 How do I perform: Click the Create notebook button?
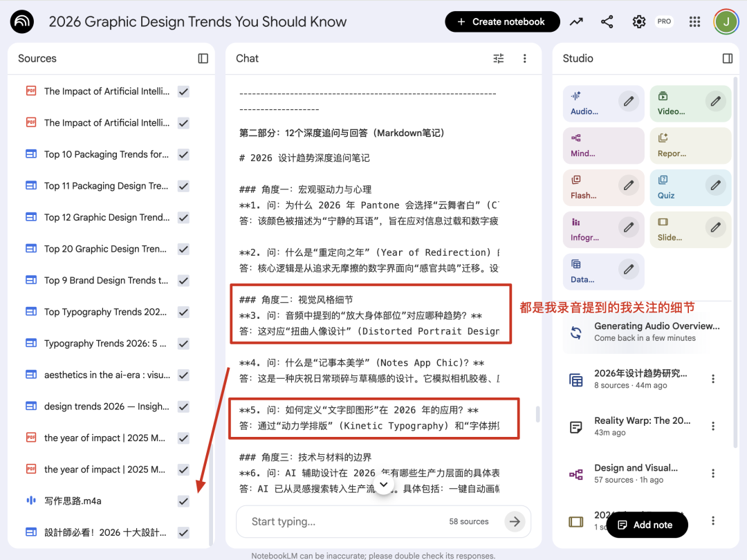(x=501, y=22)
